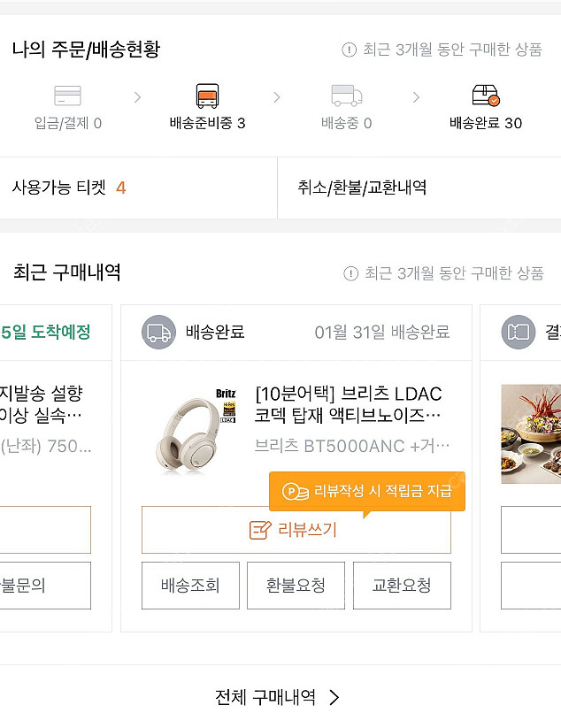Open 취소/환불/교환내역 section
Image resolution: width=561 pixels, height=728 pixels.
[363, 188]
